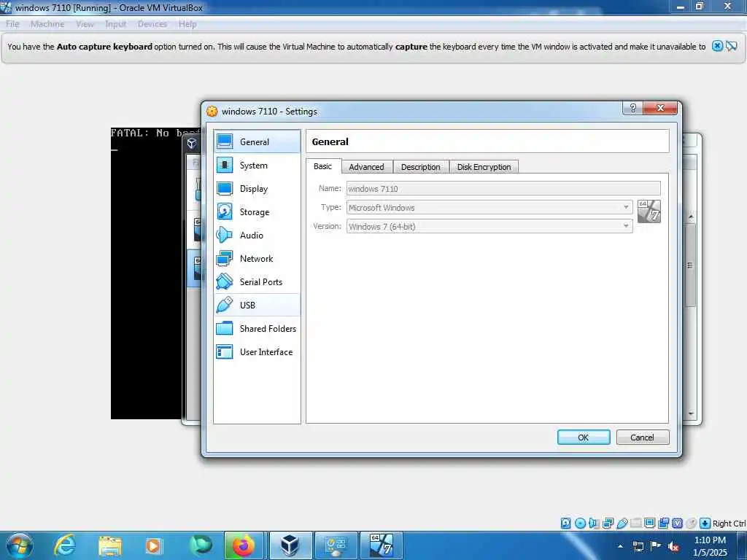The image size is (747, 560).
Task: Open the Input menu
Action: (x=116, y=24)
